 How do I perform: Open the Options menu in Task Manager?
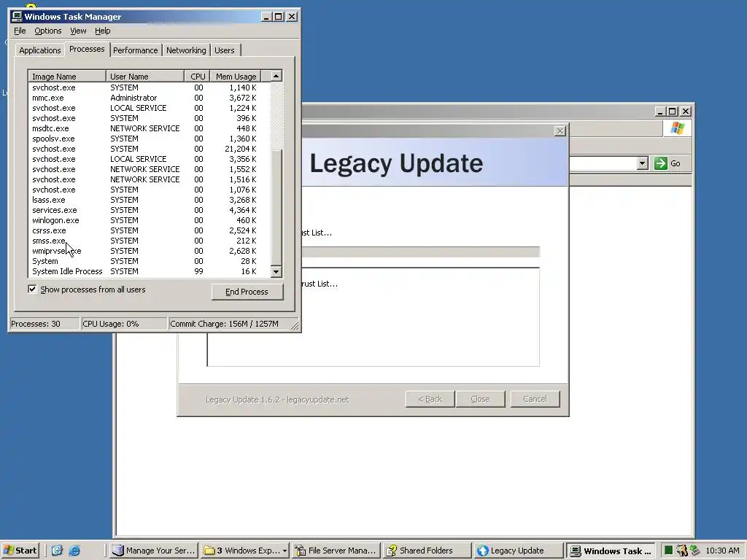coord(47,31)
